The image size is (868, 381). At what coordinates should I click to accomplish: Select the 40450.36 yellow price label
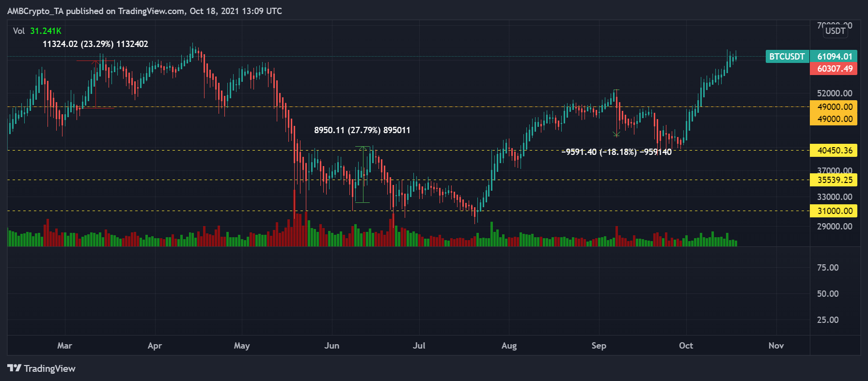tap(835, 151)
